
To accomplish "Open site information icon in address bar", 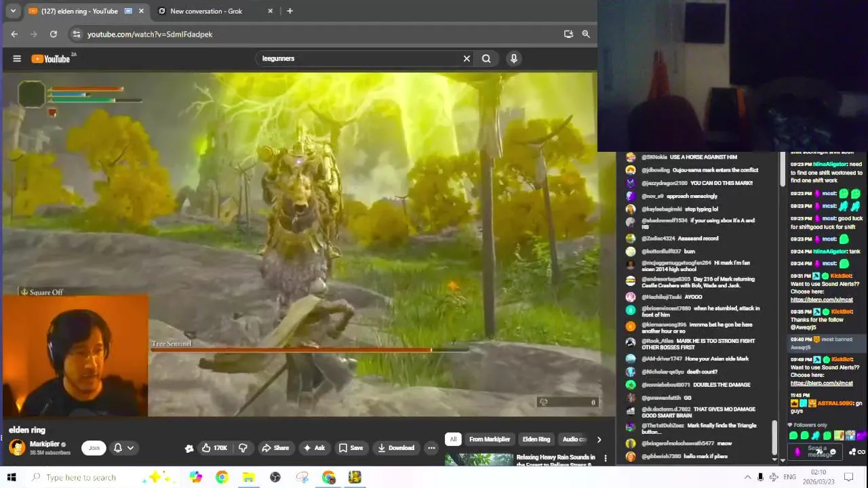I will tap(77, 34).
